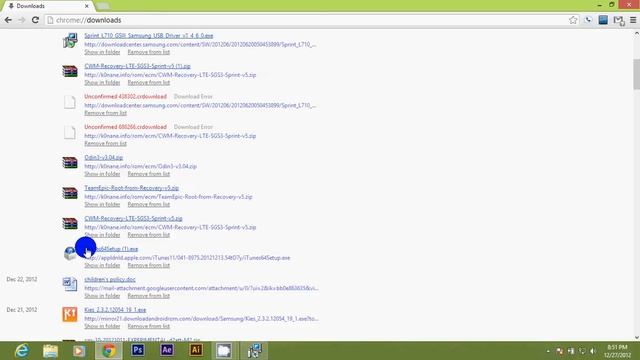Click the browser forward arrow
The image size is (640, 360).
[22, 20]
